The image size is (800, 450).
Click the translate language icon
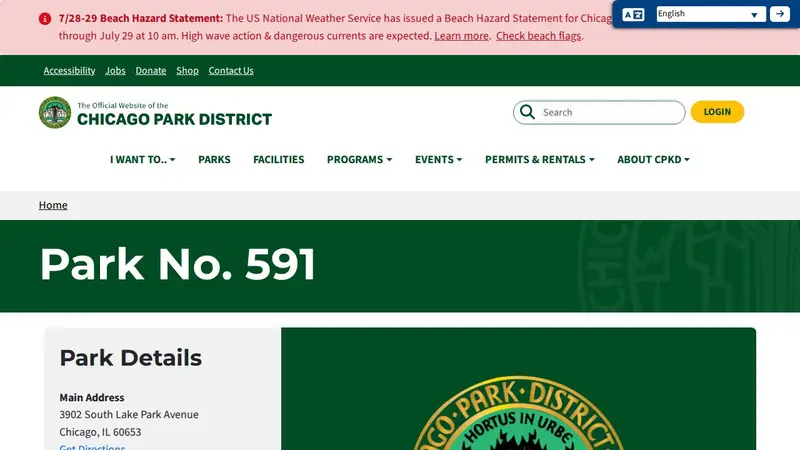[x=633, y=14]
